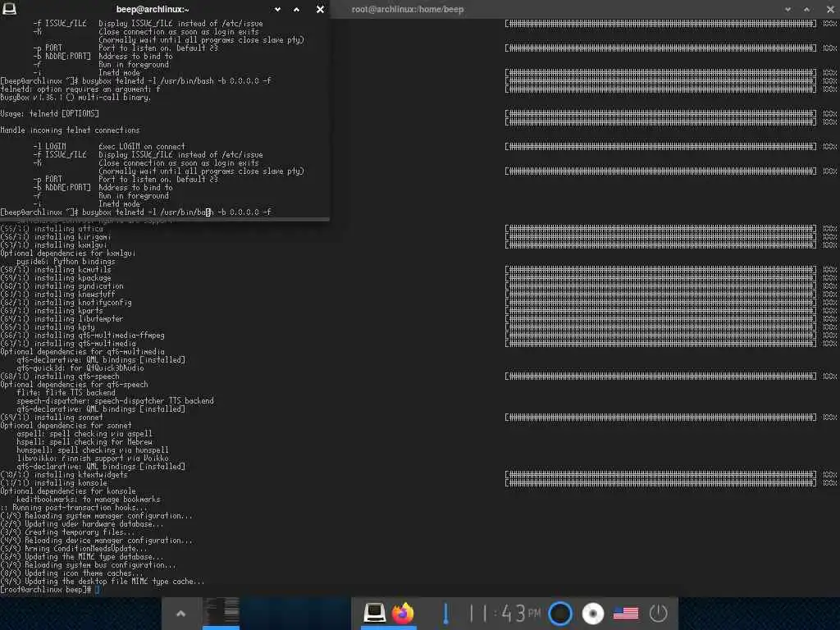
Task: Launch Firefox from the taskbar
Action: pyautogui.click(x=402, y=612)
